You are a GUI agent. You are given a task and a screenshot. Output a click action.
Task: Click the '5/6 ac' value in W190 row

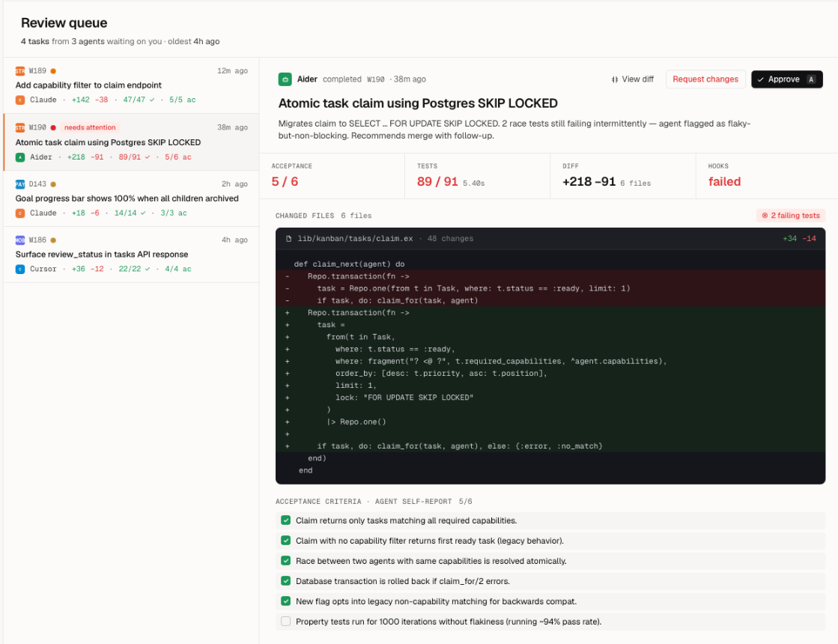coord(178,157)
